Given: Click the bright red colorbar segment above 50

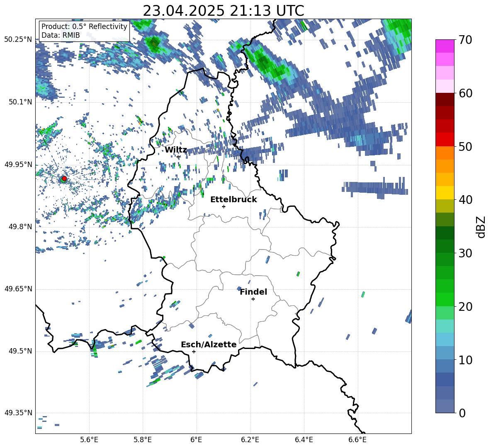Looking at the screenshot, I should [445, 139].
